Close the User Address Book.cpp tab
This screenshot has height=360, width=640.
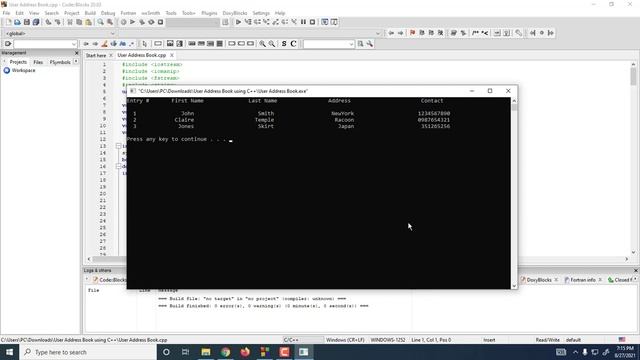[x=171, y=55]
